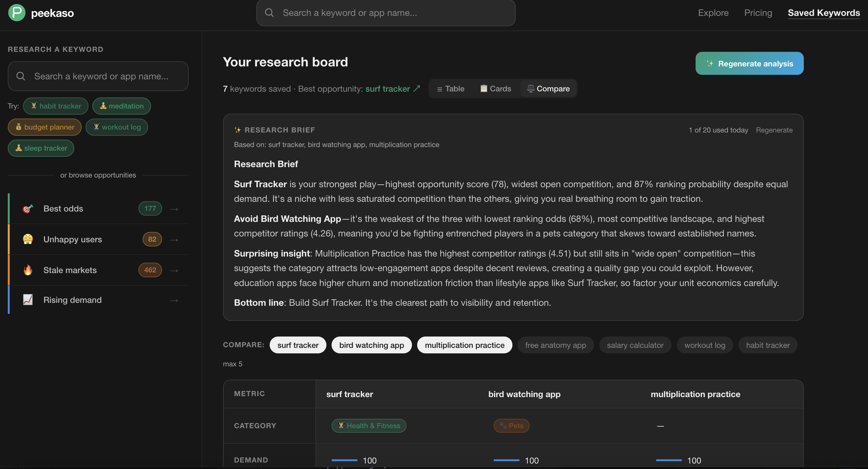
Task: Click the sidebar search magnifier icon
Action: pos(21,76)
